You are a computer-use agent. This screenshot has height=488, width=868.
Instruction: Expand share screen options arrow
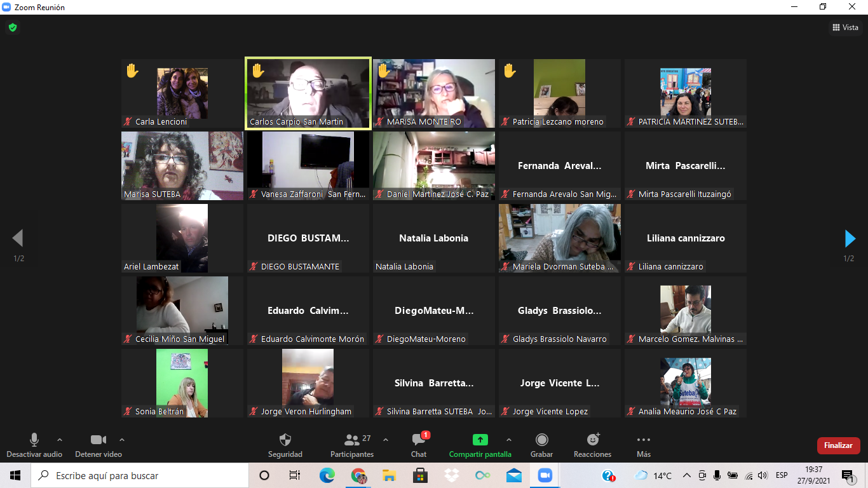pos(508,439)
